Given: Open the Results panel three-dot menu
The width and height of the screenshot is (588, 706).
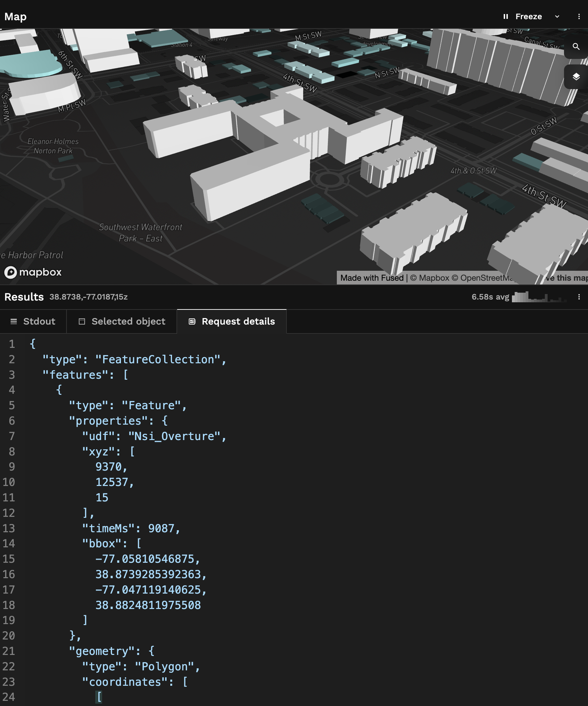Looking at the screenshot, I should 579,297.
